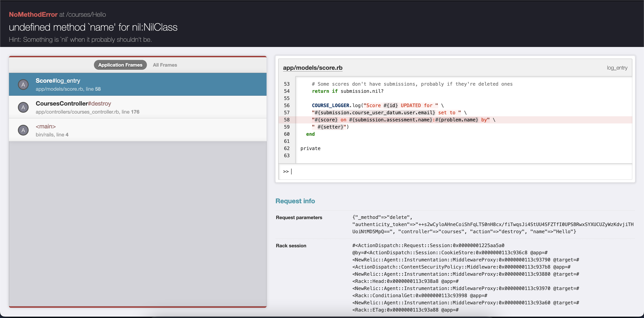This screenshot has height=318, width=644.
Task: Click the Request info heading
Action: [x=295, y=201]
